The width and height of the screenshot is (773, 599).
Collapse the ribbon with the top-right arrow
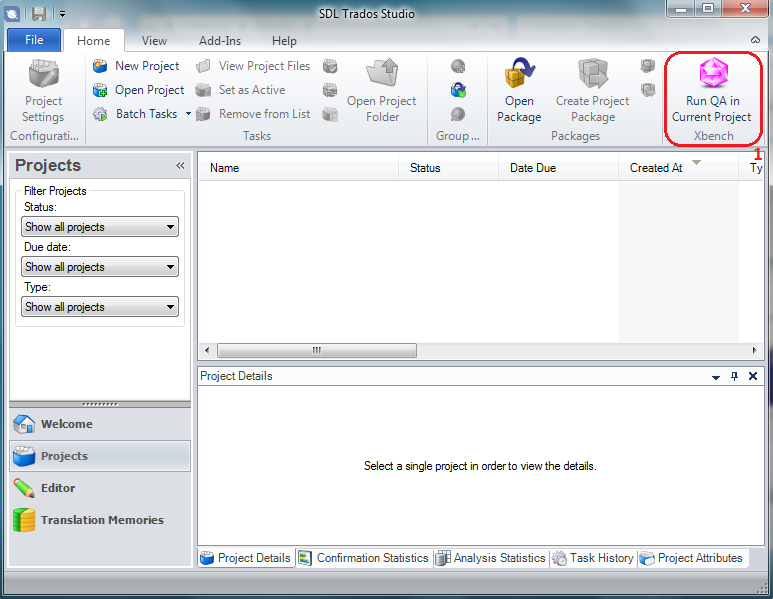coord(755,39)
